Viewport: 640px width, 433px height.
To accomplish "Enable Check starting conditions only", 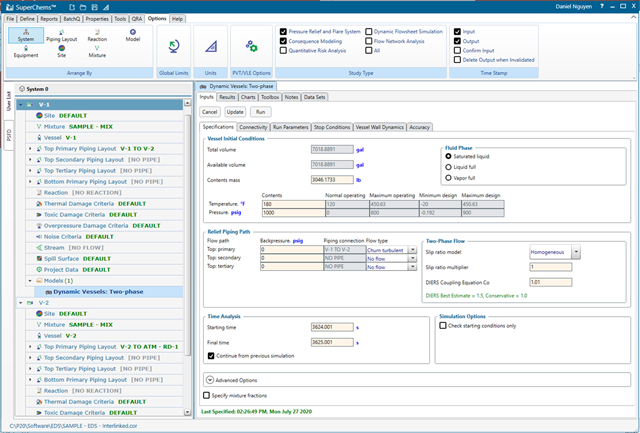I will [443, 326].
